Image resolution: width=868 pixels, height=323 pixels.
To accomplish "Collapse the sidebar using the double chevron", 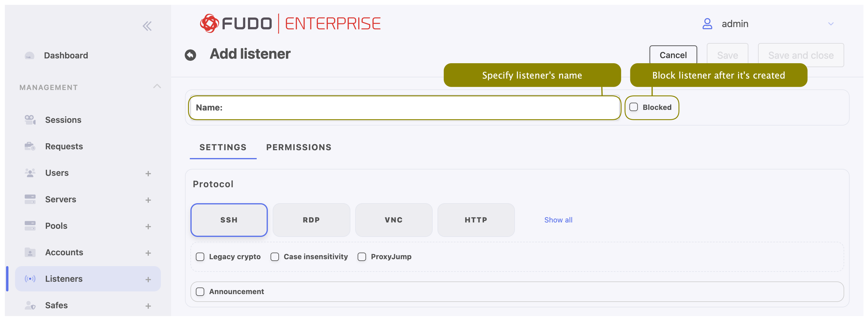I will coord(147,26).
